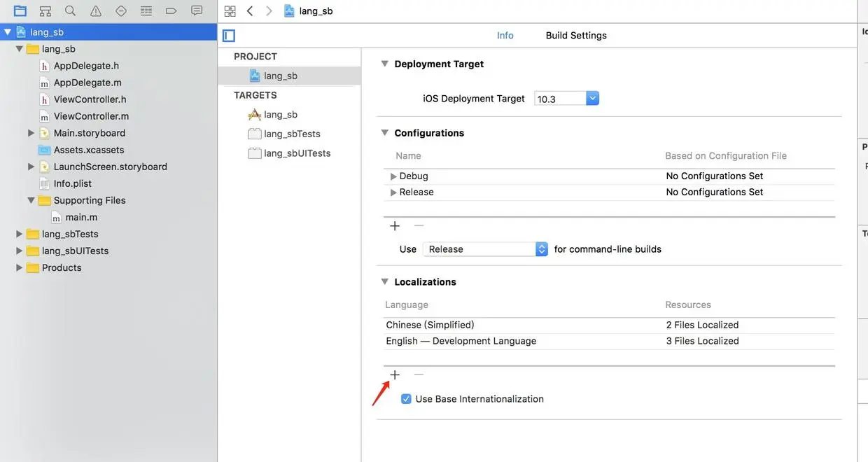Open the related items grid icon
The image size is (868, 462).
[x=230, y=10]
